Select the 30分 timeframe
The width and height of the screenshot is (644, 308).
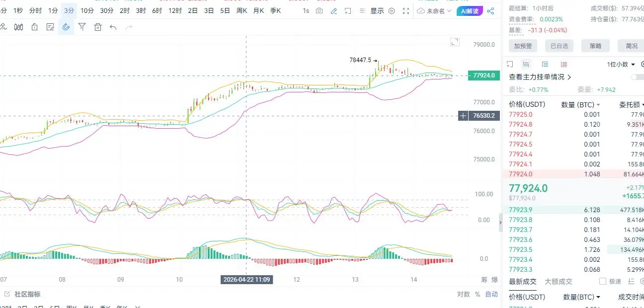[106, 10]
